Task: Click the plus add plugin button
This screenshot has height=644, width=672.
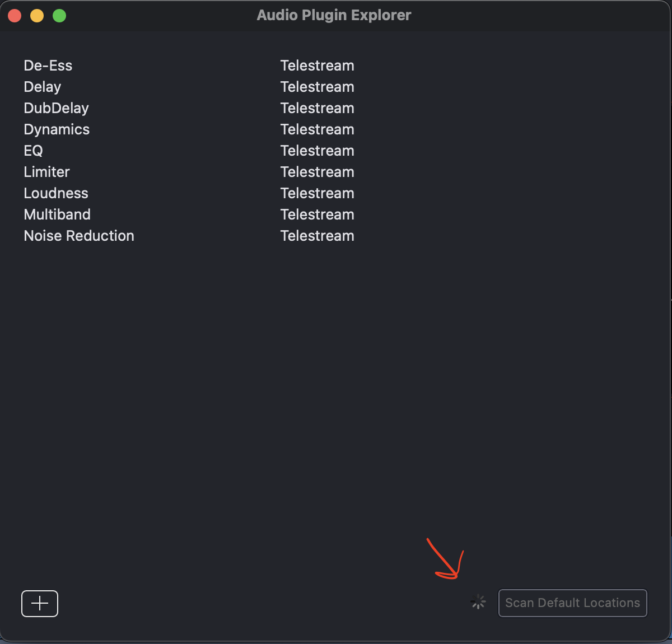Action: 40,603
